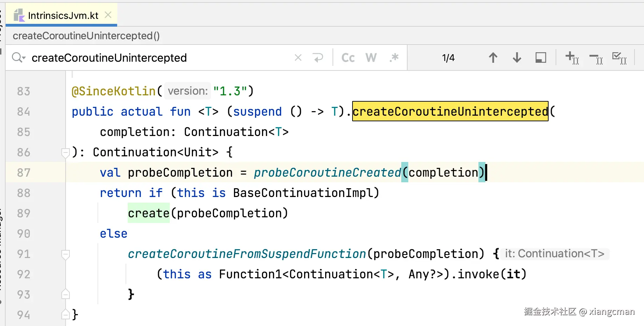Screen dimensions: 644x326
Task: Toggle whole Words (W) option
Action: pos(371,58)
